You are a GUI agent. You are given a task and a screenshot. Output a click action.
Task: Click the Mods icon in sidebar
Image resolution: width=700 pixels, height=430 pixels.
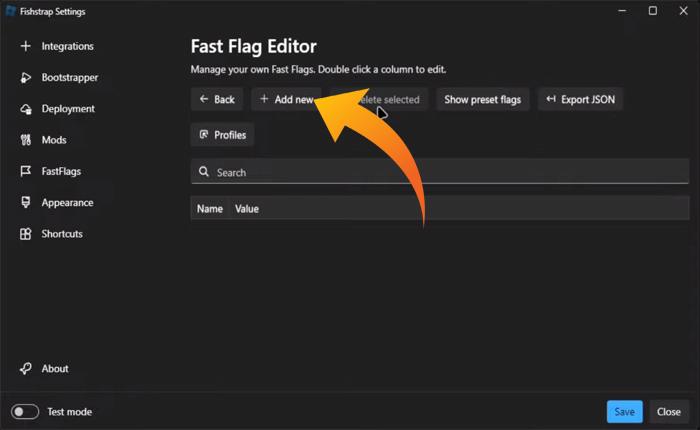click(25, 140)
